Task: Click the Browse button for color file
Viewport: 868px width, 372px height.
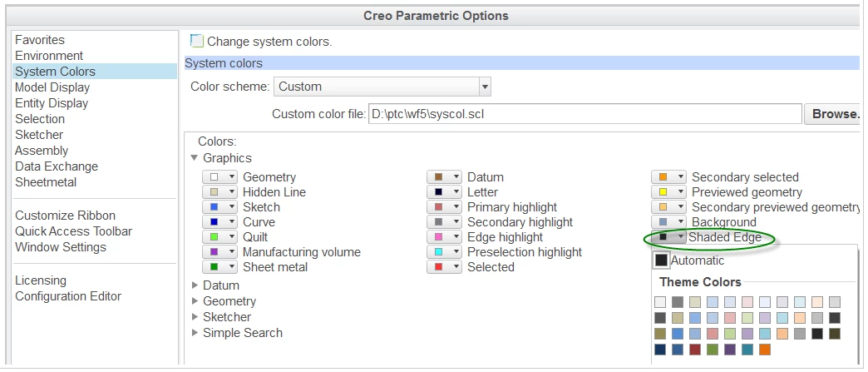Action: pos(834,114)
